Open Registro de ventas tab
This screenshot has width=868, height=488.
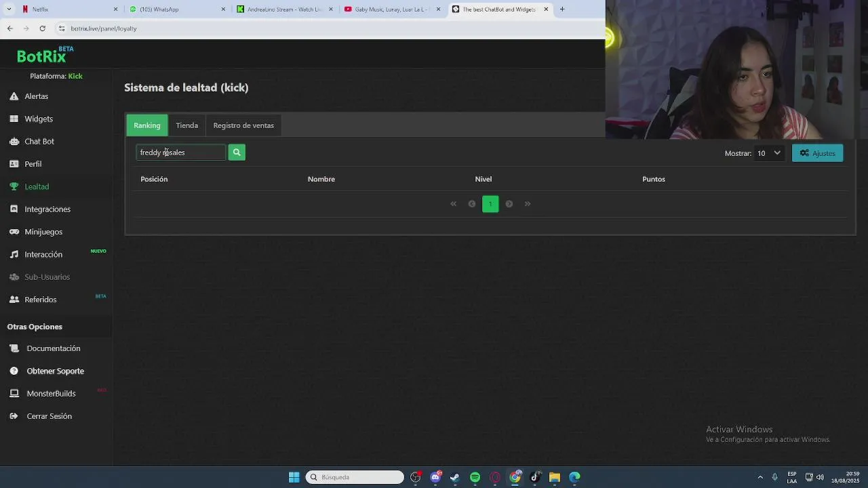point(243,125)
